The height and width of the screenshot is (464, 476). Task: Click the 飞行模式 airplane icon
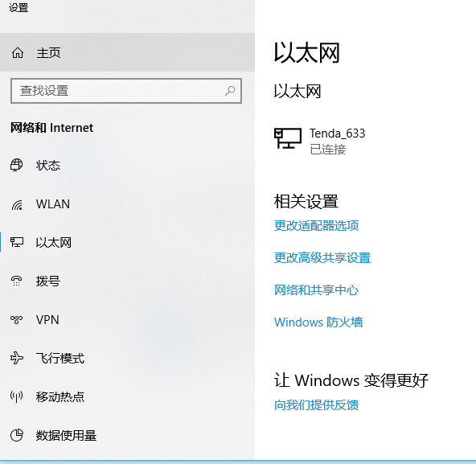(x=16, y=358)
